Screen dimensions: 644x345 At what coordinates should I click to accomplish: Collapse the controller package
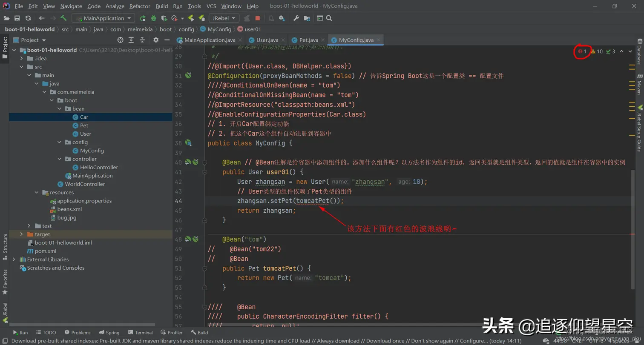(x=60, y=159)
